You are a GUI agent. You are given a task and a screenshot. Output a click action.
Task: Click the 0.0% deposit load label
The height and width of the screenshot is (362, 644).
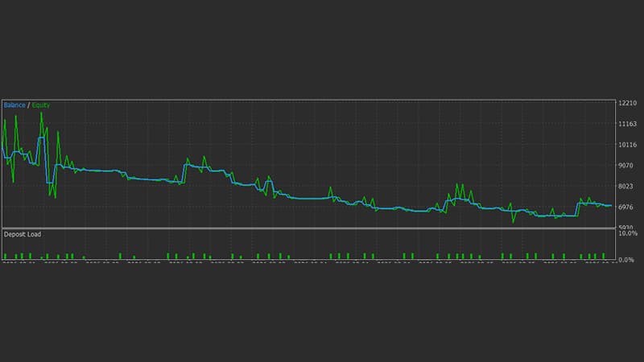tap(626, 260)
